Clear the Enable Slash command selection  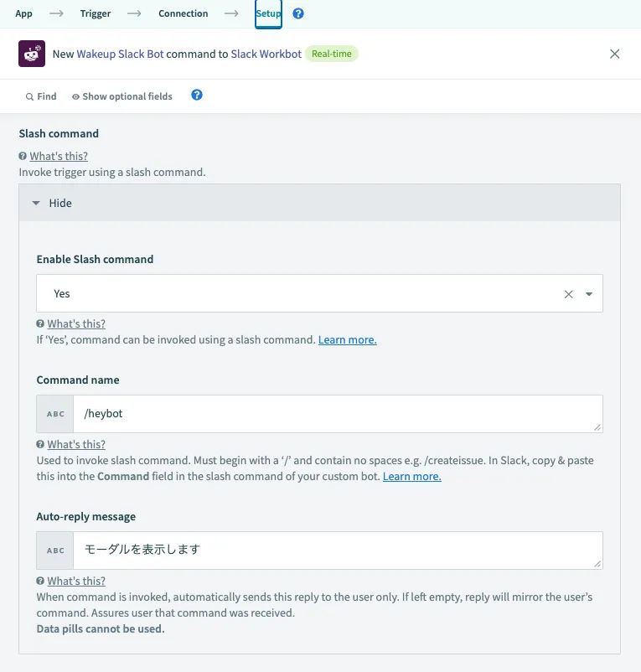coord(569,294)
